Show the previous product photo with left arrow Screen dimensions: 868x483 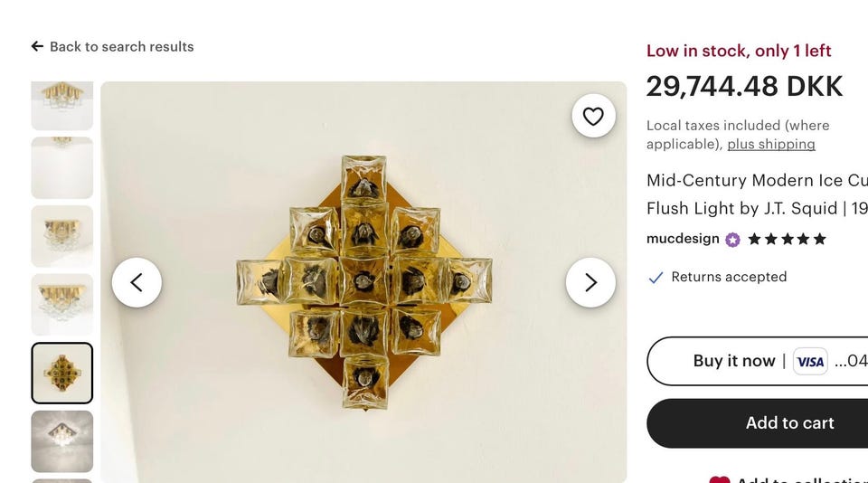137,282
